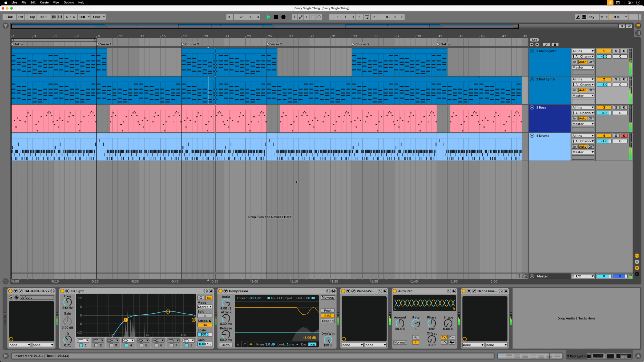
Task: Click the Auto Pan Amount knob
Action: tap(400, 323)
